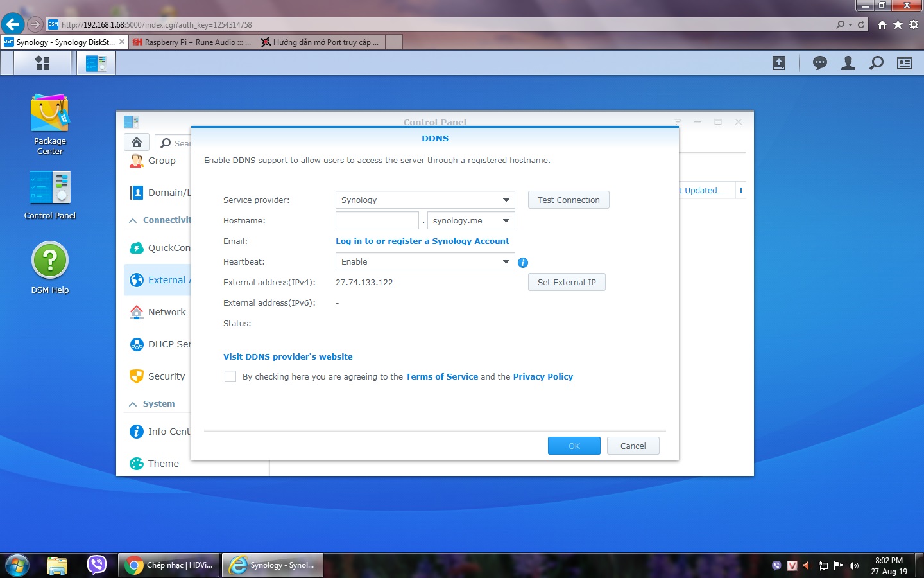924x578 pixels.
Task: Click Test Connection button
Action: coord(569,200)
